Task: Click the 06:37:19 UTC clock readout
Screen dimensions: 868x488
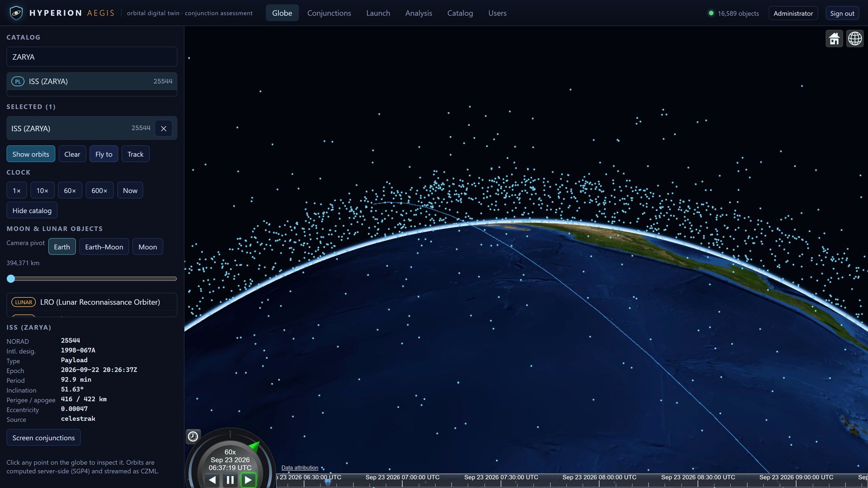Action: (x=230, y=467)
